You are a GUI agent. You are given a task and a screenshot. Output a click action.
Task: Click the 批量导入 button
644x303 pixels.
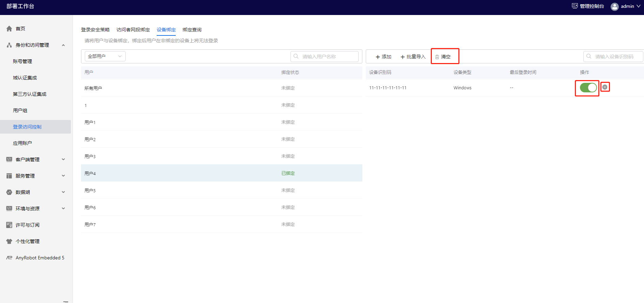[x=413, y=57]
